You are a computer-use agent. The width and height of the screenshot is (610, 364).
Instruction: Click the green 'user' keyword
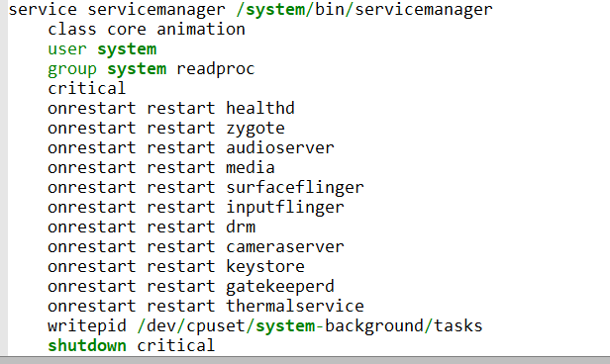67,48
